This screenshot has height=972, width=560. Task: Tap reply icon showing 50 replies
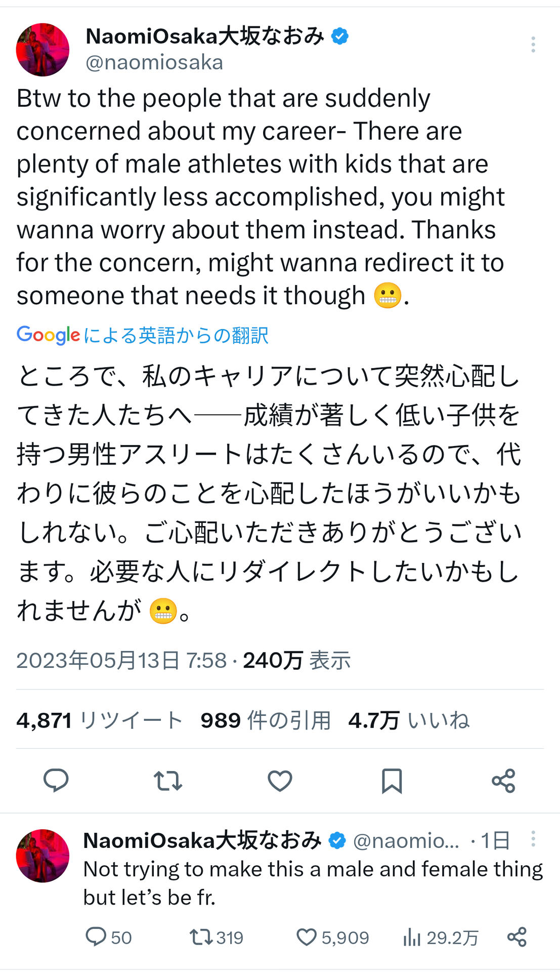click(108, 937)
